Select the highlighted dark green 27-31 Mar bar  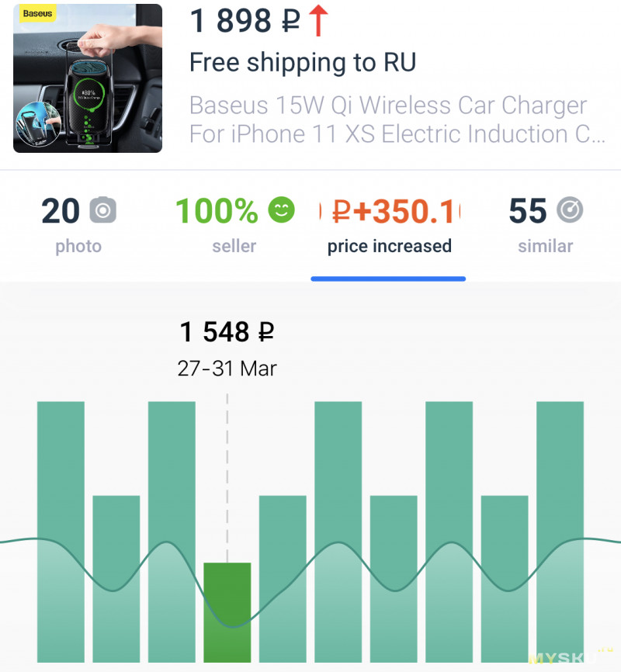click(227, 612)
